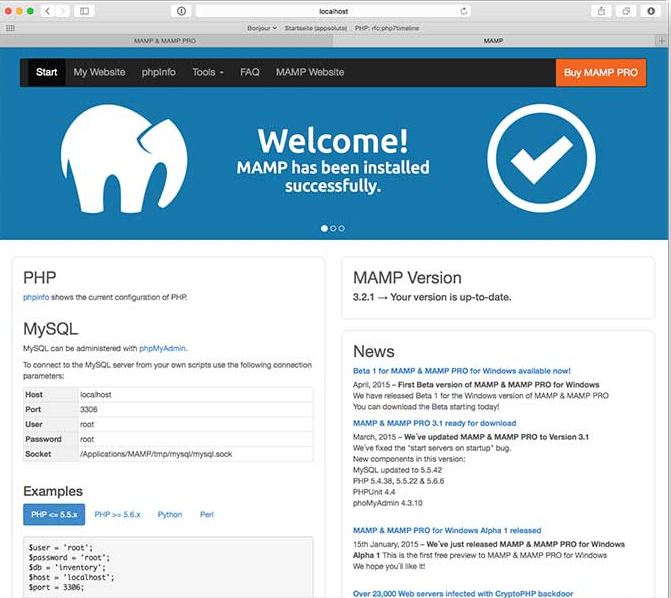671x598 pixels.
Task: Click the Welcome! banner heading
Action: coord(333,141)
